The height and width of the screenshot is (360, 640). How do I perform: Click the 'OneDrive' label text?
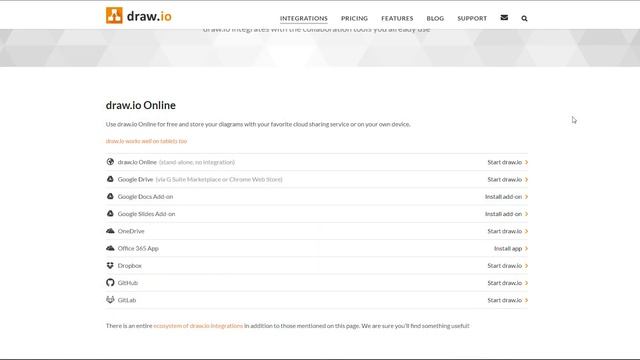131,231
